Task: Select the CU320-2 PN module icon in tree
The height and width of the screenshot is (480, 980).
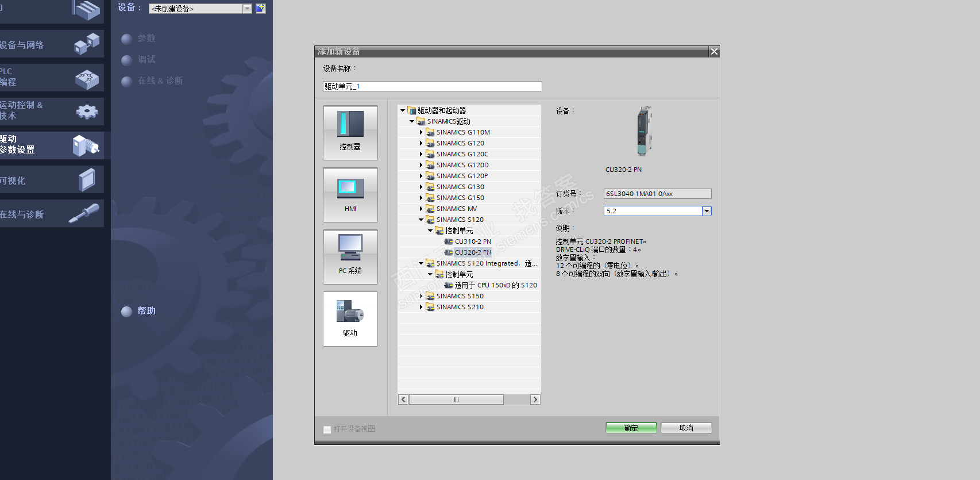Action: click(449, 252)
